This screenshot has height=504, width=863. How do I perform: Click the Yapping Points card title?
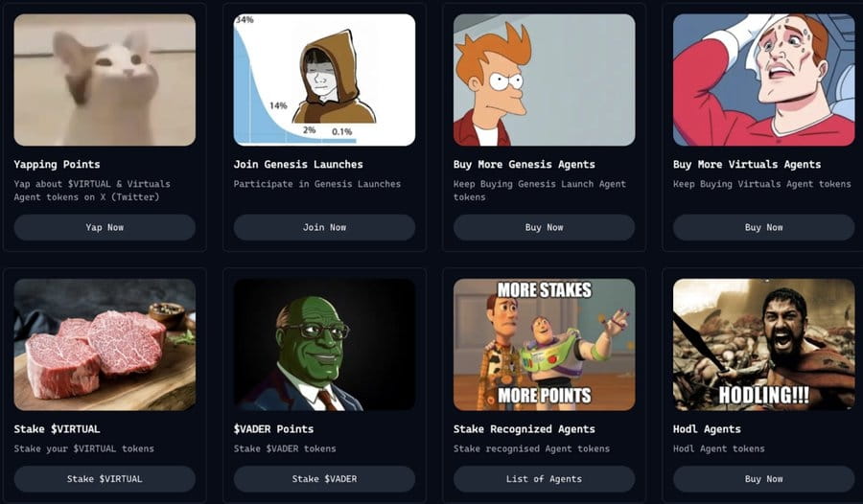pyautogui.click(x=57, y=165)
